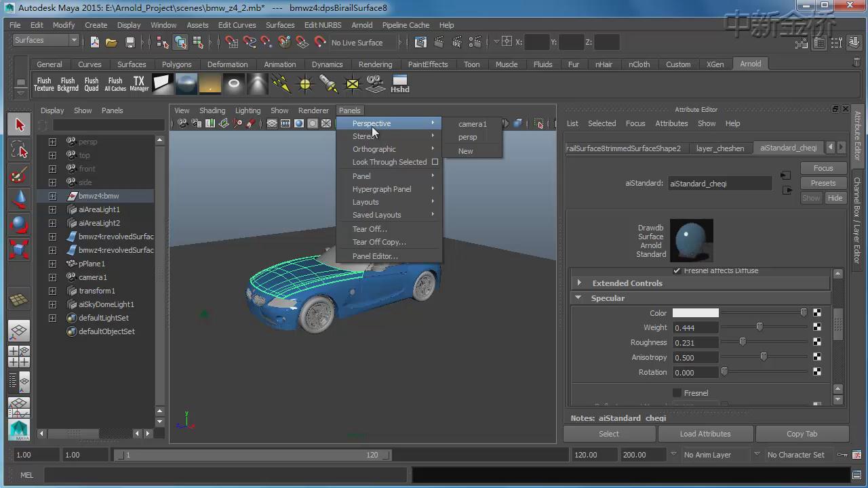Click Tear Off Copy... menu entry
This screenshot has height=488, width=868.
[390, 242]
